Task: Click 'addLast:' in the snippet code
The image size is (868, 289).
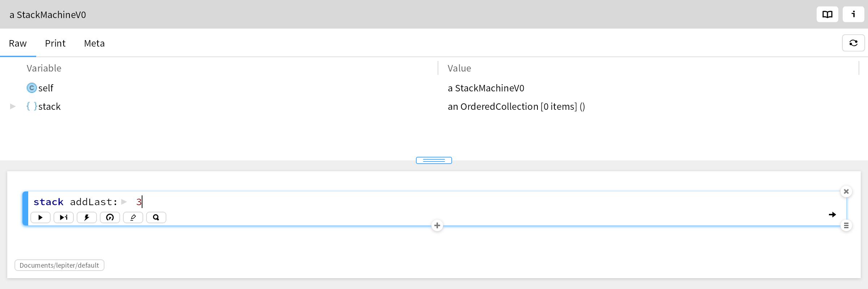Action: pos(94,202)
